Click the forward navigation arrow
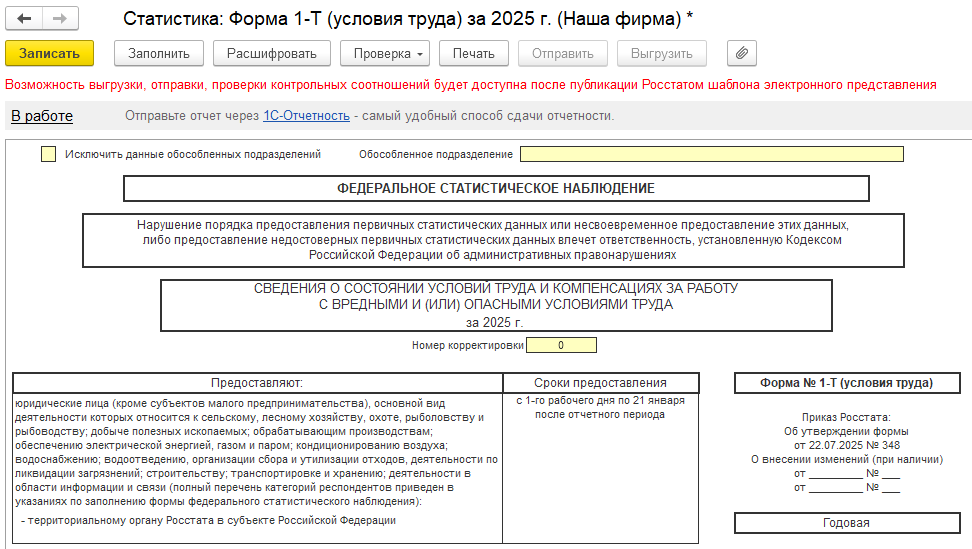 pyautogui.click(x=60, y=19)
